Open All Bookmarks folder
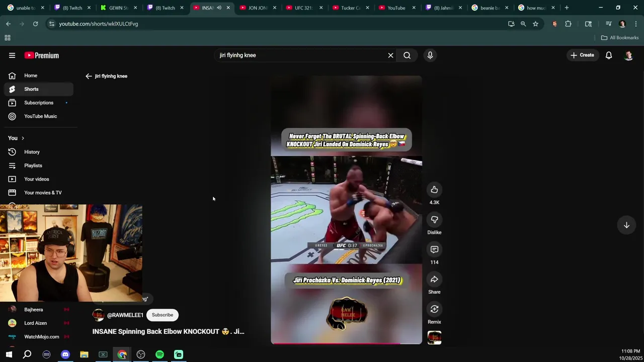 [x=620, y=38]
